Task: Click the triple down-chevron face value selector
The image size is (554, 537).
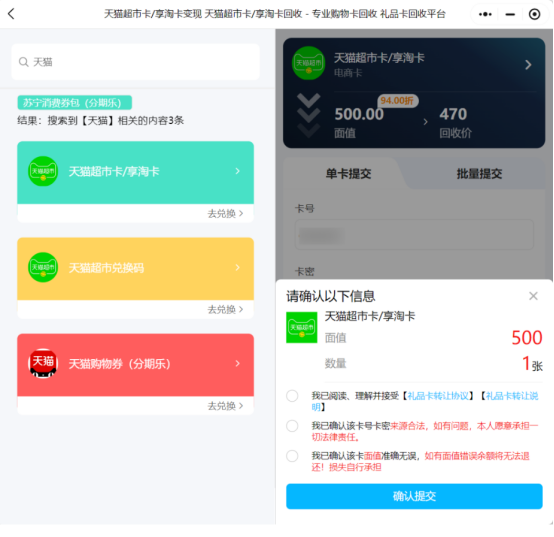Action: coord(308,115)
